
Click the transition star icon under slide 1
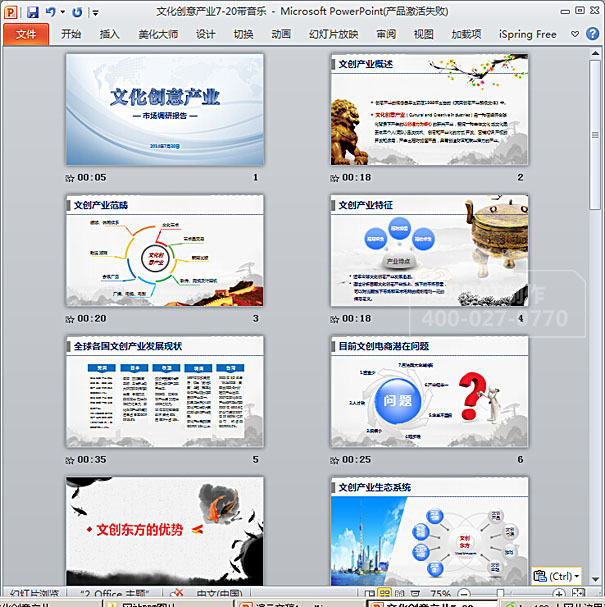pyautogui.click(x=69, y=177)
